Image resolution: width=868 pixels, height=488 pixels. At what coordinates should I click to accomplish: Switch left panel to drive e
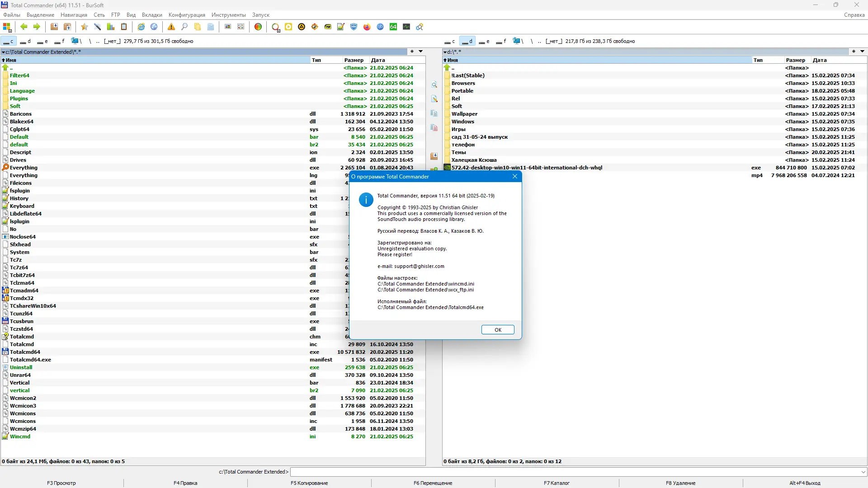(x=43, y=41)
